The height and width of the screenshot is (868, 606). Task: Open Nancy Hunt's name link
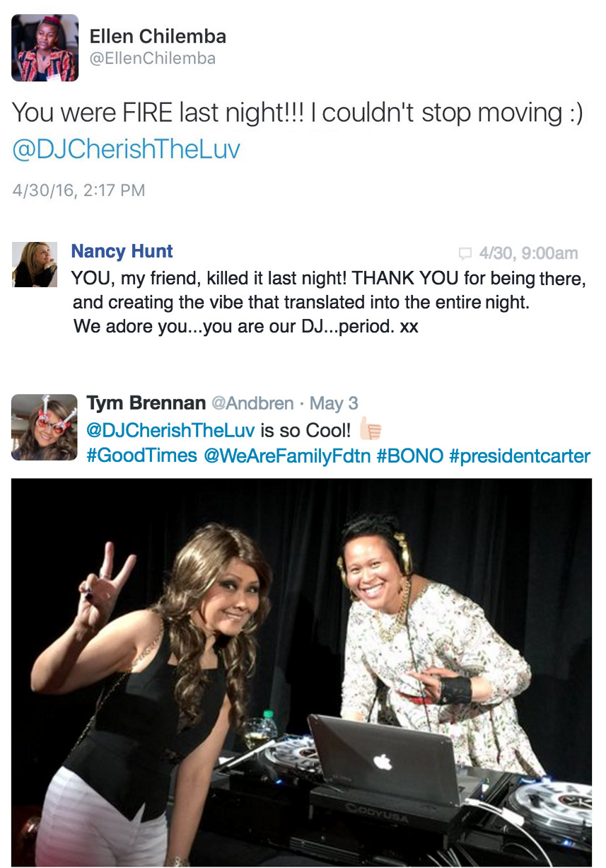click(122, 251)
